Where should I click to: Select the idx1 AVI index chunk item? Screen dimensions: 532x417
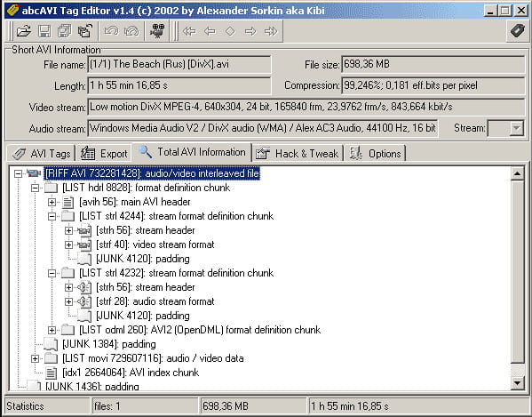(131, 373)
